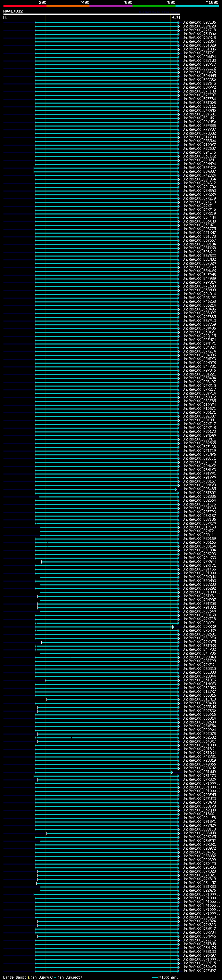Open hit UniRef100_Q5VKJ6
The width and height of the screenshot is (222, 980).
(199, 38)
